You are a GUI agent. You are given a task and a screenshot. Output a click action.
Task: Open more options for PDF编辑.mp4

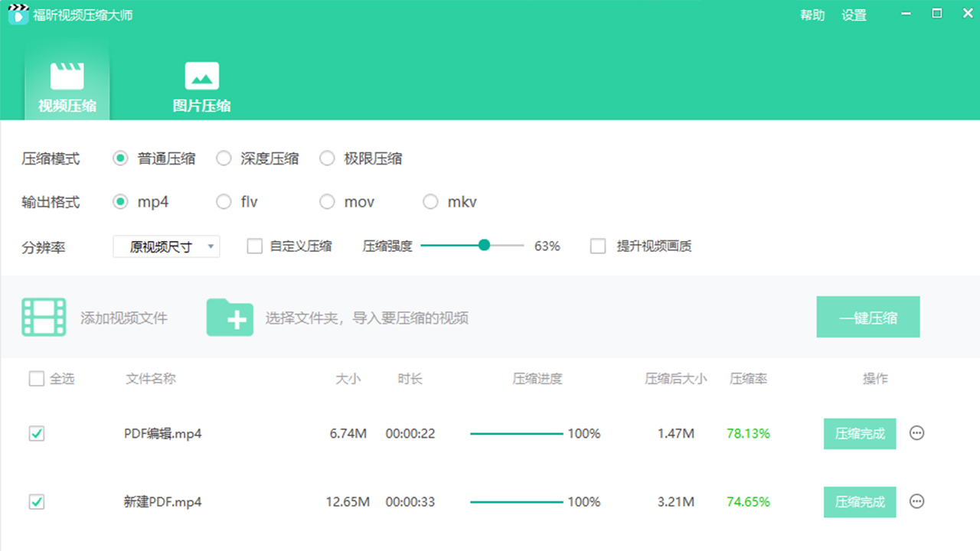coord(916,433)
